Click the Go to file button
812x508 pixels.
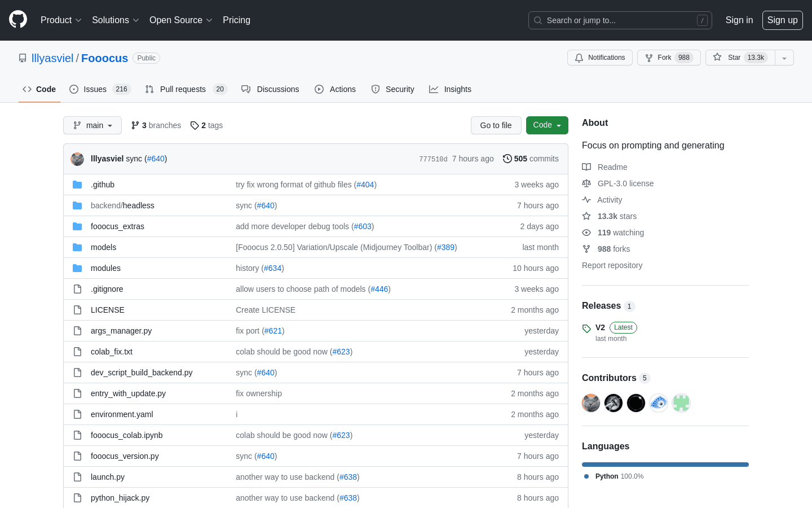(496, 125)
